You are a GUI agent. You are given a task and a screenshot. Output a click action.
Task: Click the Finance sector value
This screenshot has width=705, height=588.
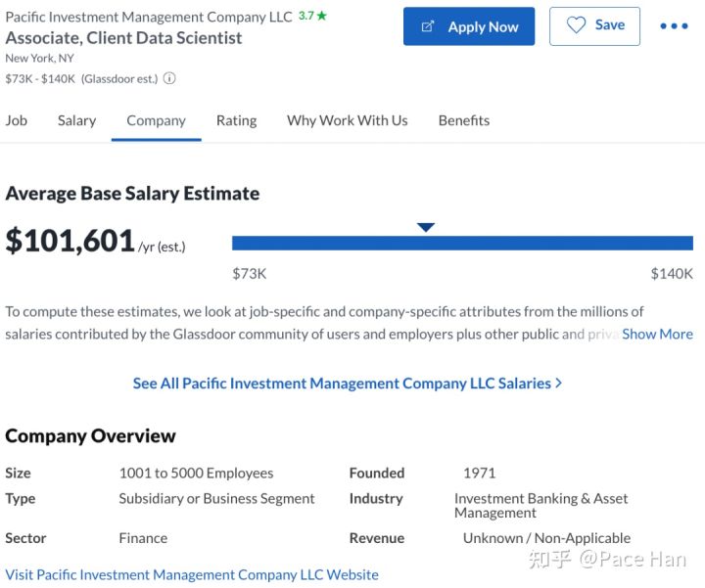tap(143, 538)
